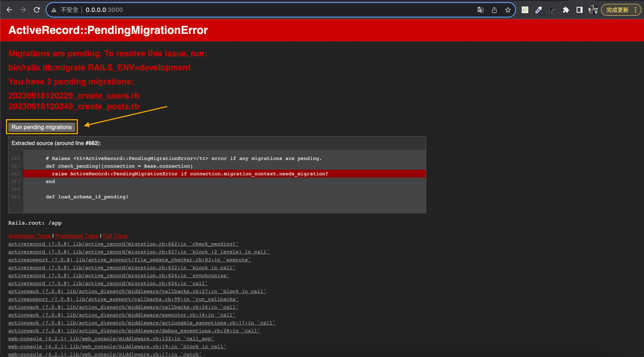Switch to Application Trace view
Screen dimensions: 644x357
(29, 236)
